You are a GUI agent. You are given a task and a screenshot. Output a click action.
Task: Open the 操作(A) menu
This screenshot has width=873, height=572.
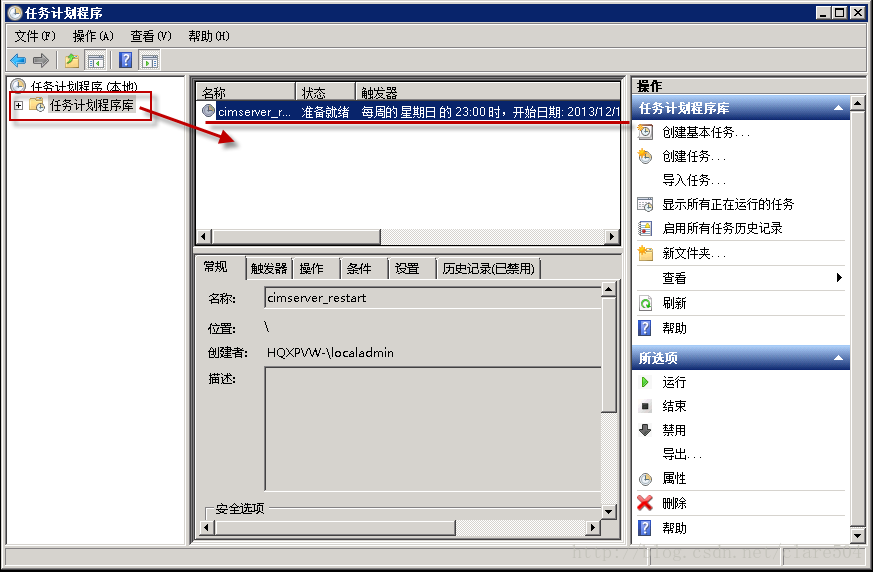93,36
